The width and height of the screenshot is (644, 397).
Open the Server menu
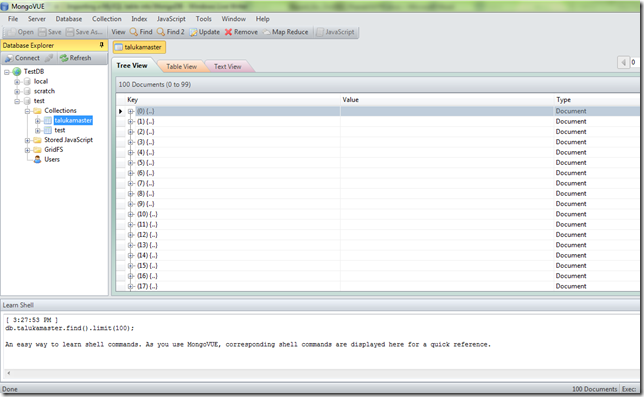coord(37,19)
